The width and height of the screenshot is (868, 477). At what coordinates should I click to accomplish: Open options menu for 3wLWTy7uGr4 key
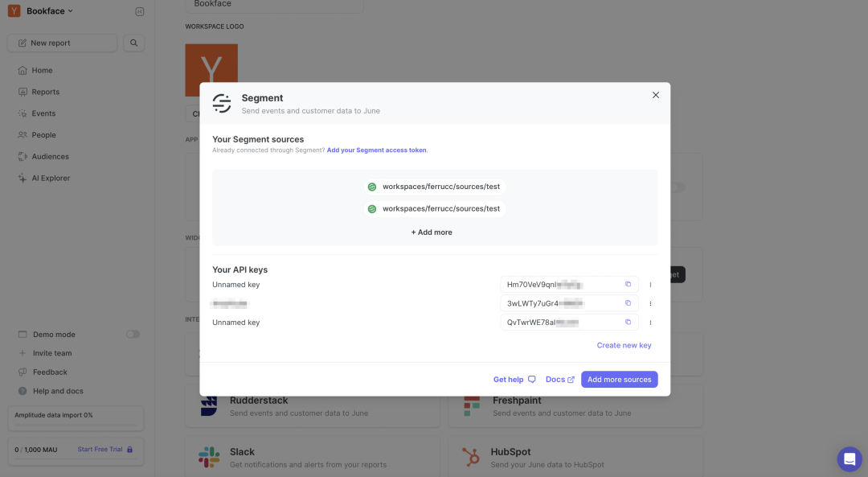(x=650, y=303)
